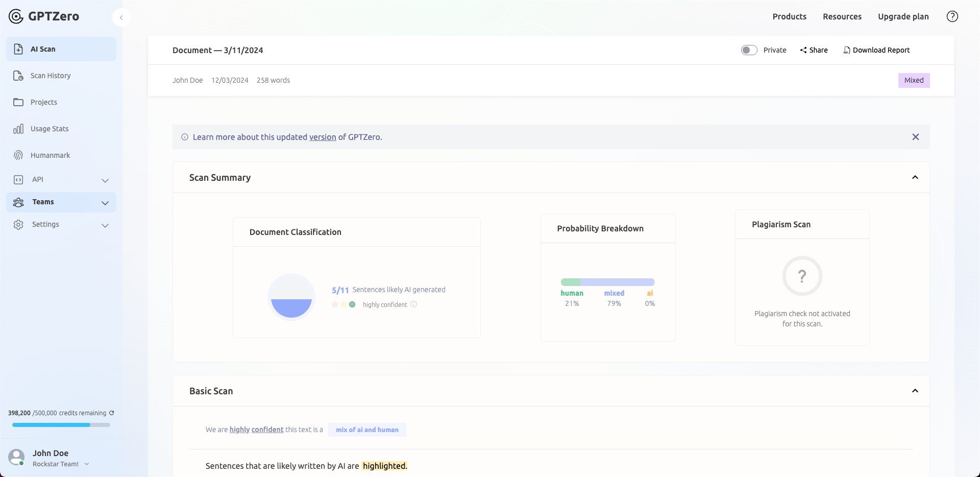Click the 'highly confident' link in Basic Scan
The width and height of the screenshot is (980, 477).
[256, 430]
